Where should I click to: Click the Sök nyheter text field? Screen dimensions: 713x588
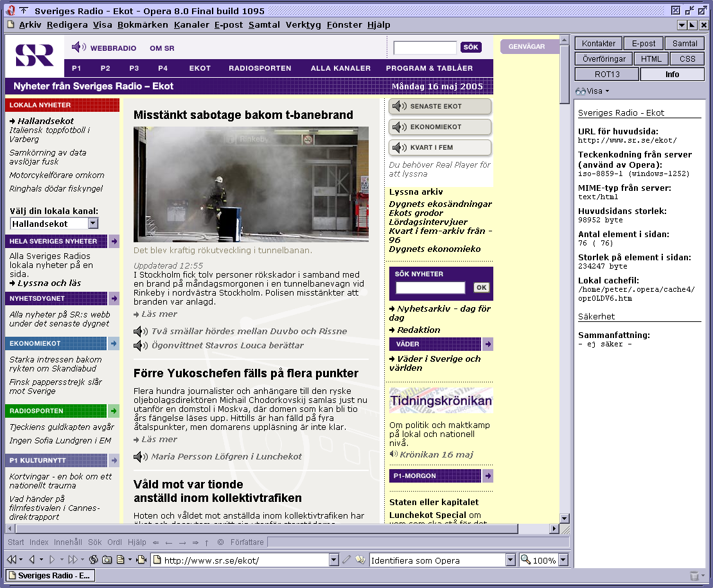pyautogui.click(x=430, y=287)
